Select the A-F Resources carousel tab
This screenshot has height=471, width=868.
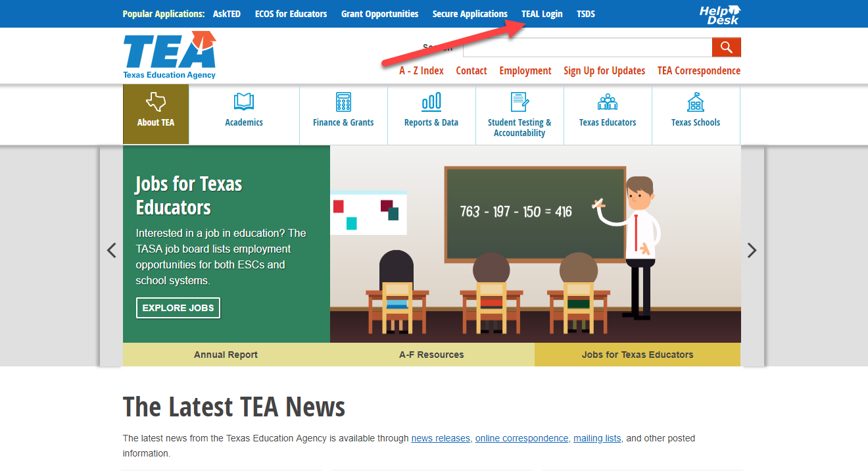(432, 354)
